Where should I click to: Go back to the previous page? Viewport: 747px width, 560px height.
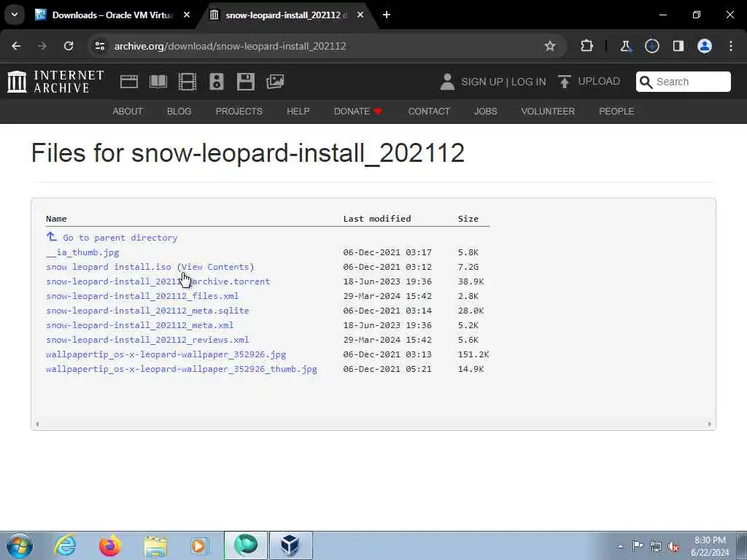click(16, 46)
